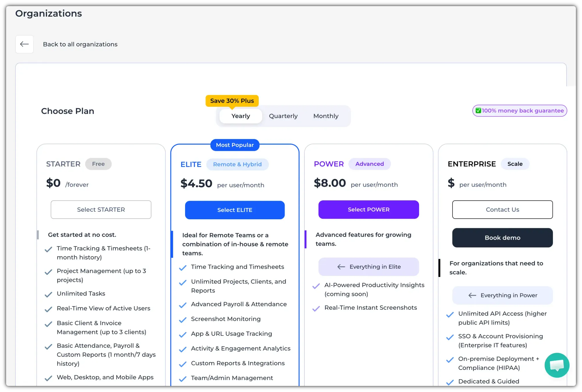Click checkmark next to Unlimited Tasks
Viewport: 582px width, 392px height.
(48, 294)
